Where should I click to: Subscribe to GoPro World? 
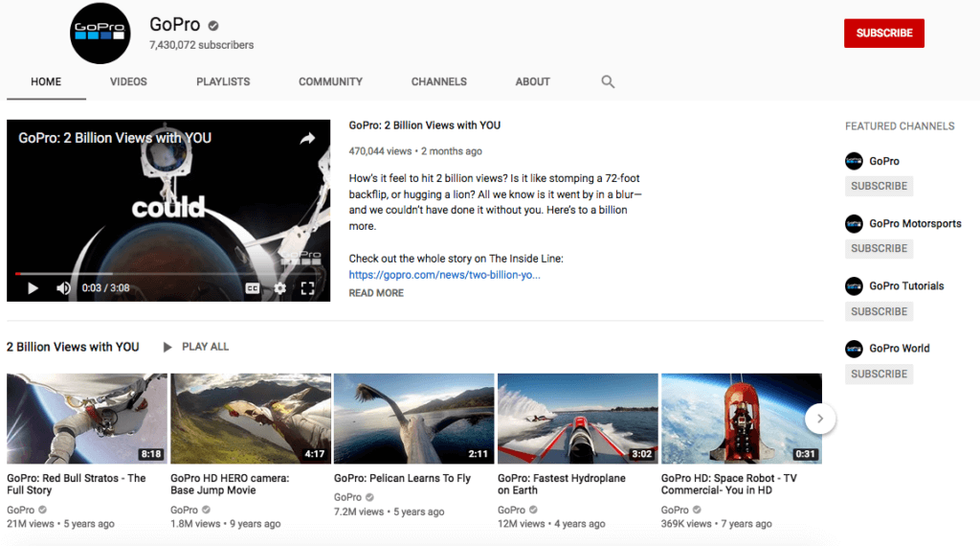(879, 374)
